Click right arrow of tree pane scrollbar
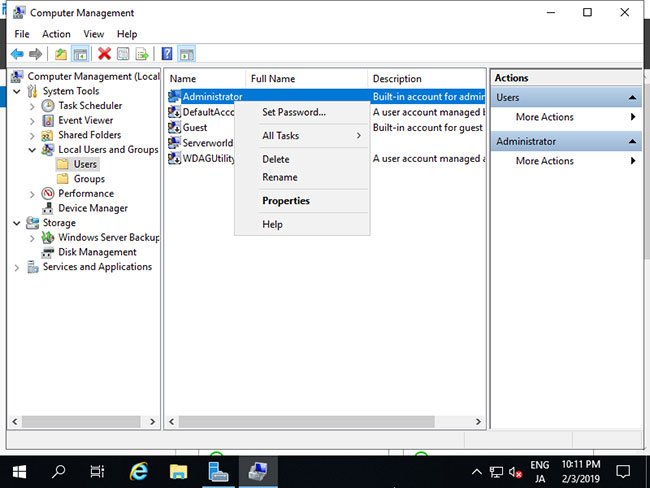650x488 pixels. click(153, 422)
